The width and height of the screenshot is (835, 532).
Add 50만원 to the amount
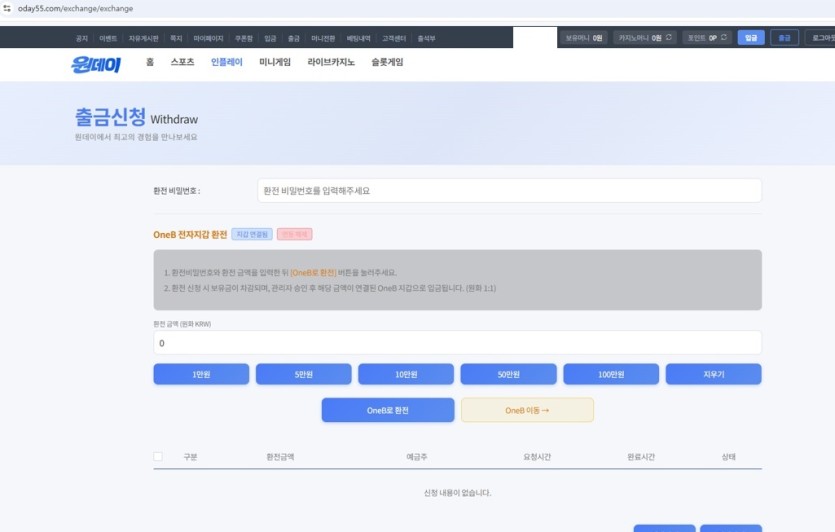509,374
